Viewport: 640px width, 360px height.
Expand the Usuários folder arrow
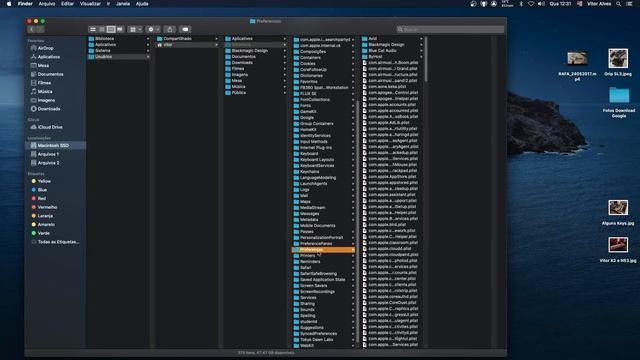coord(148,57)
